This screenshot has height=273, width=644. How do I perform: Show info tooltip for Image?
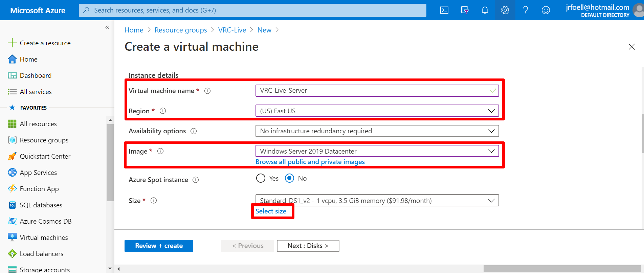point(161,151)
